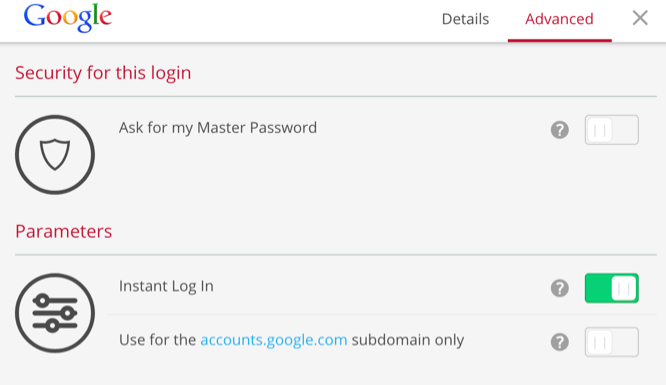Click the shield security icon
The width and height of the screenshot is (666, 385).
point(55,155)
